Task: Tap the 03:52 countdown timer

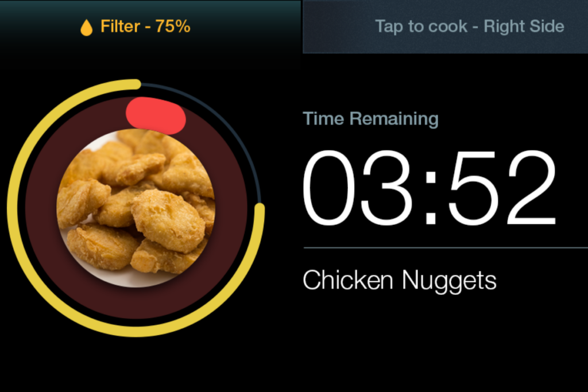Action: tap(430, 187)
